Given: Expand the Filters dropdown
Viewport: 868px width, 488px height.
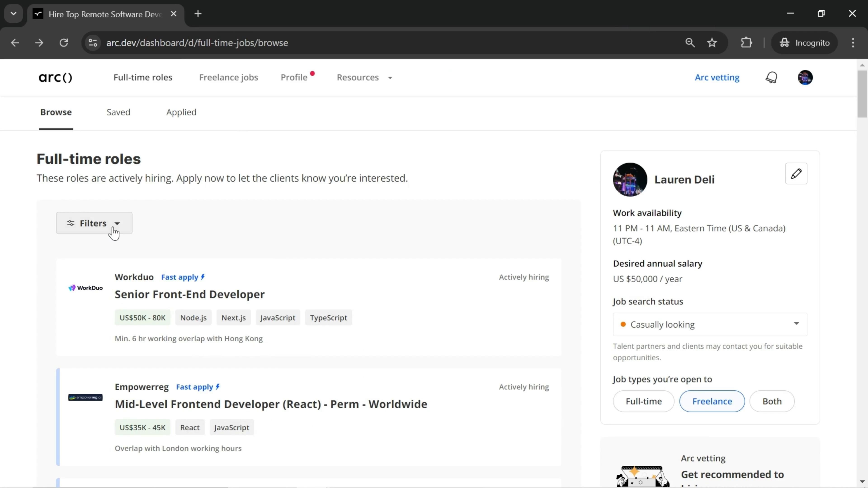Looking at the screenshot, I should pos(94,223).
